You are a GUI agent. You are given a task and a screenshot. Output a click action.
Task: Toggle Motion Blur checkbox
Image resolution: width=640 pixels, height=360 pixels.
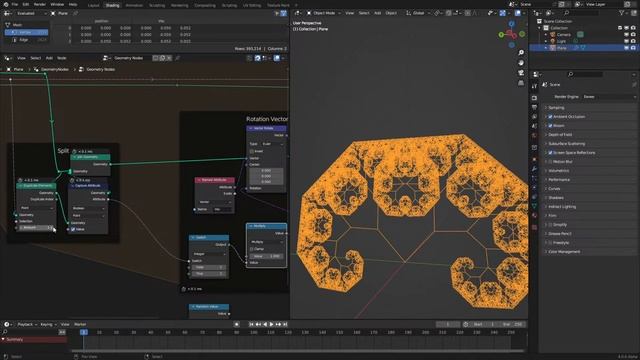[550, 162]
